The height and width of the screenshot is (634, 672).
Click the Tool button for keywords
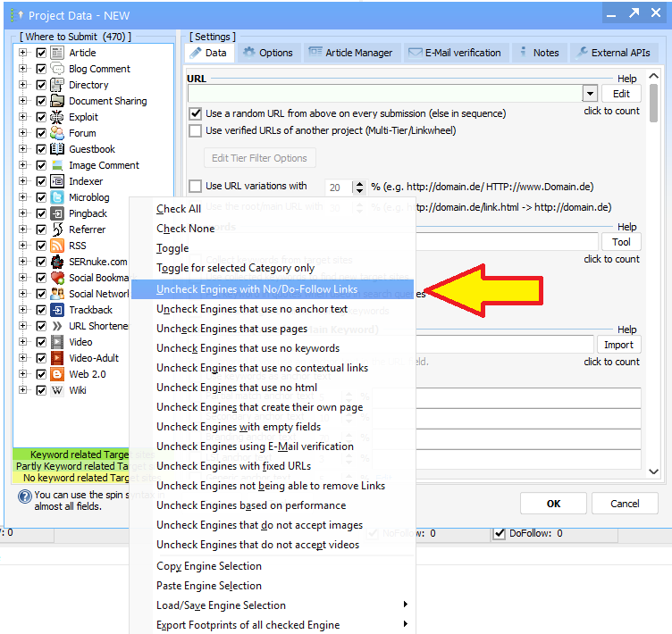pos(621,242)
